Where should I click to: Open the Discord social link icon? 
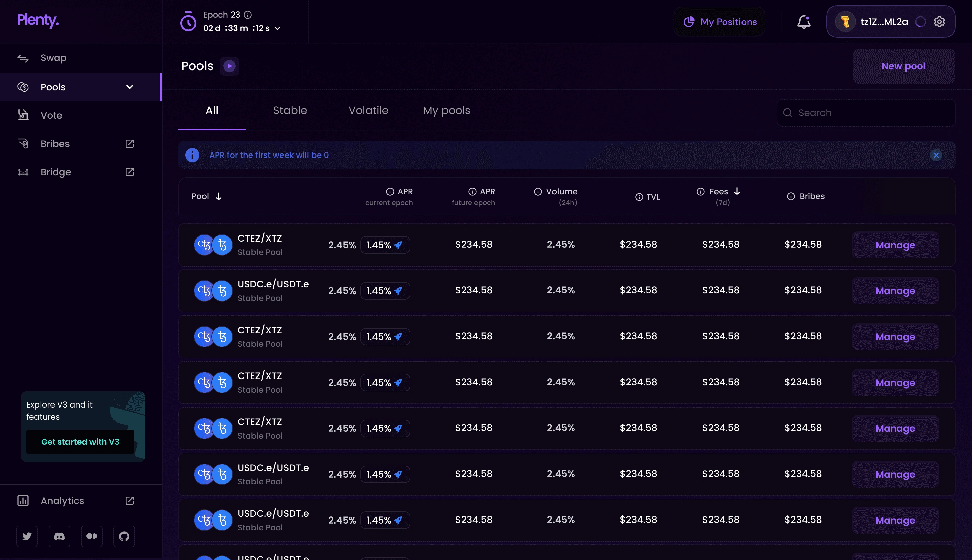tap(59, 536)
